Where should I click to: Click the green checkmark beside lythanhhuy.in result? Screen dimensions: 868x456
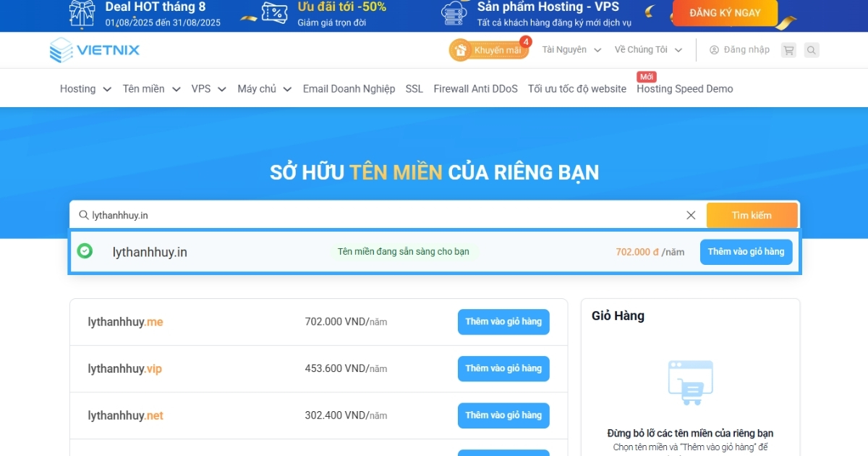tap(85, 251)
